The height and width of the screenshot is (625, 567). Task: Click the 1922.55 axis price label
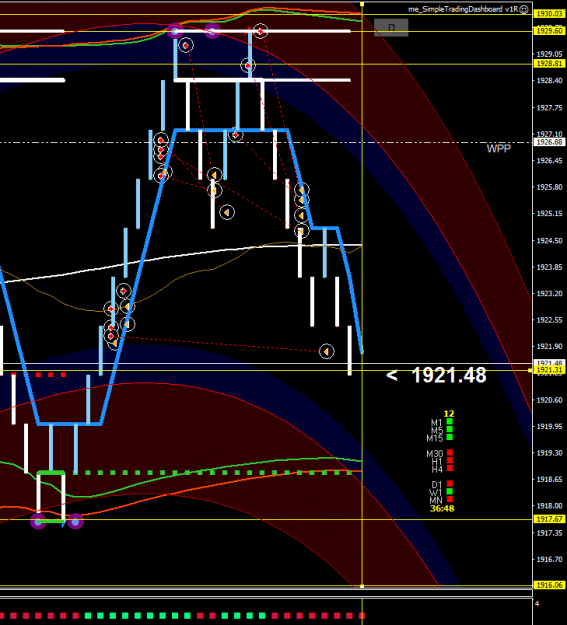(549, 320)
